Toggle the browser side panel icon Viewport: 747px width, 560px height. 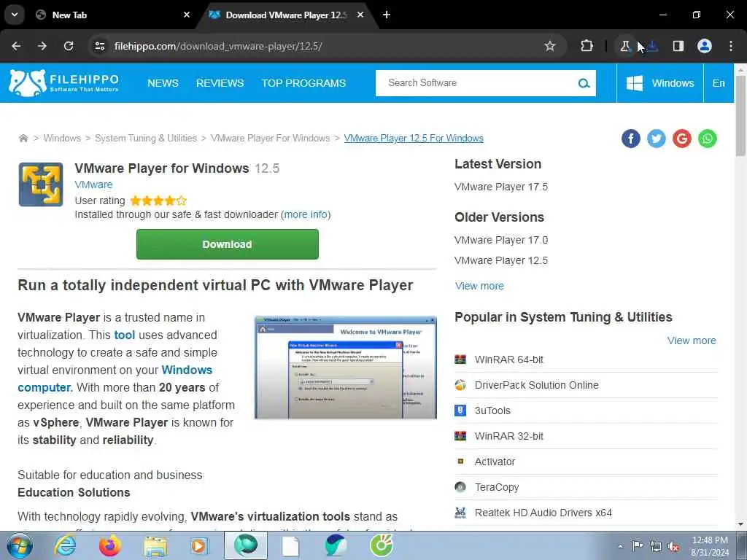[x=678, y=46]
